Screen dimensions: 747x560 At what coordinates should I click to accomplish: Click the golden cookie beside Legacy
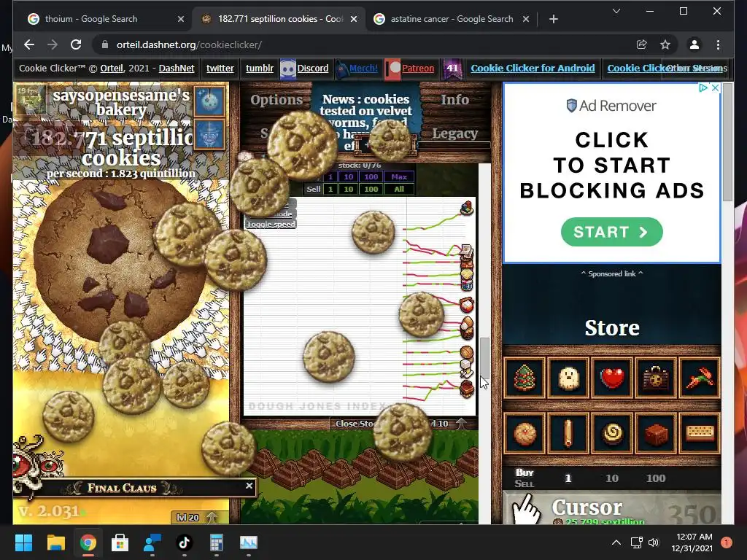[x=390, y=139]
